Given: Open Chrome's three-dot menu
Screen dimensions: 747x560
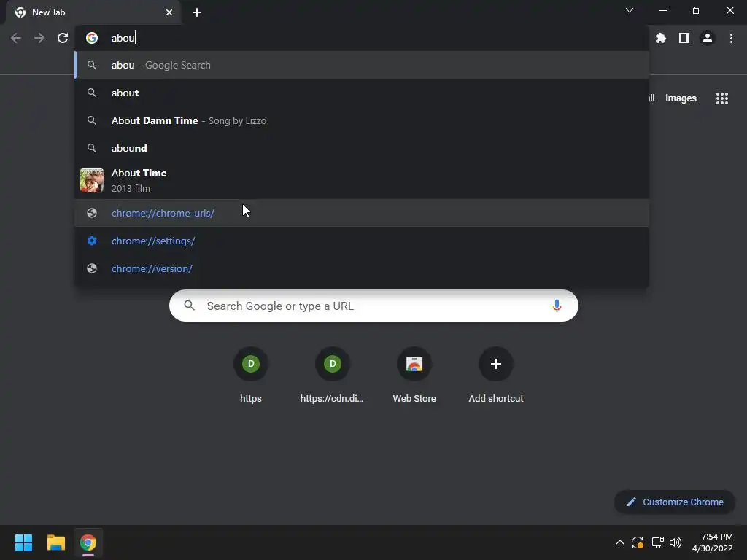Looking at the screenshot, I should click(x=731, y=38).
